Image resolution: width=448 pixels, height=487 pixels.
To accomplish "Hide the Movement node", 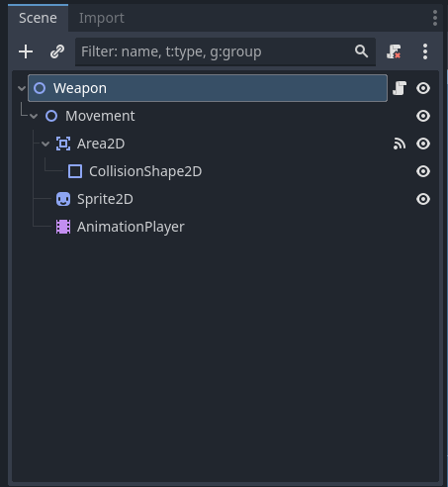I will pyautogui.click(x=423, y=116).
